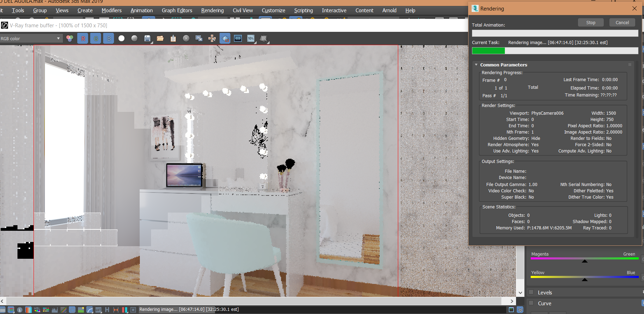This screenshot has height=314, width=644.
Task: Click the current task render progress bar
Action: [x=555, y=51]
